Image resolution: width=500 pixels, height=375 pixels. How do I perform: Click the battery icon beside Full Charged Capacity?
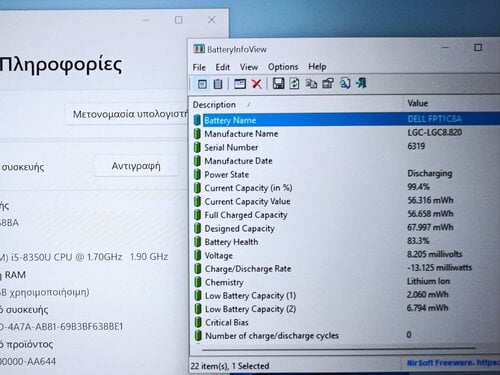click(198, 215)
